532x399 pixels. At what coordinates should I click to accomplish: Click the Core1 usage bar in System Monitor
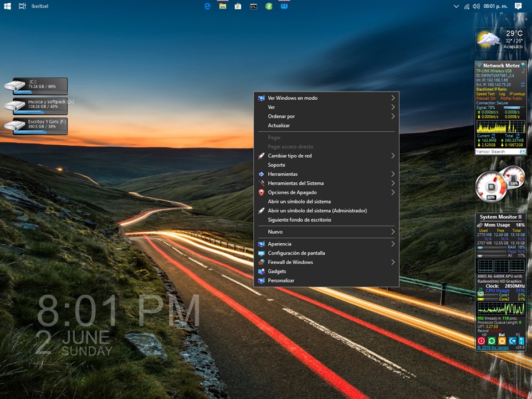click(488, 295)
